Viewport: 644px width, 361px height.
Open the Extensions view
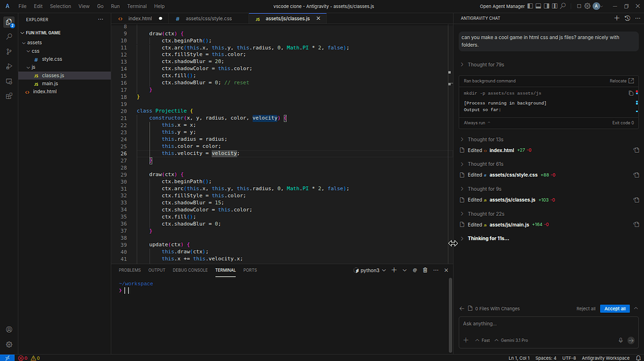click(9, 96)
